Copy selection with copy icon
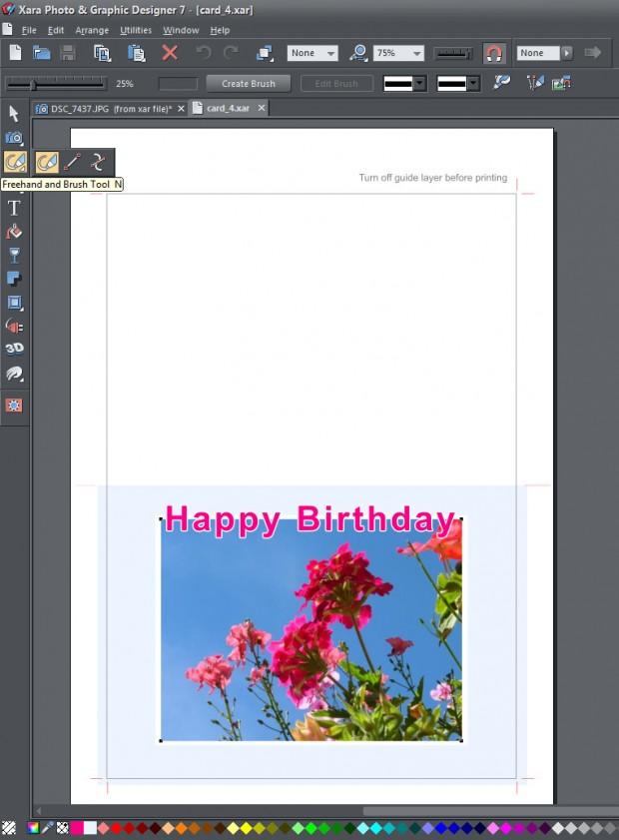 tap(102, 53)
